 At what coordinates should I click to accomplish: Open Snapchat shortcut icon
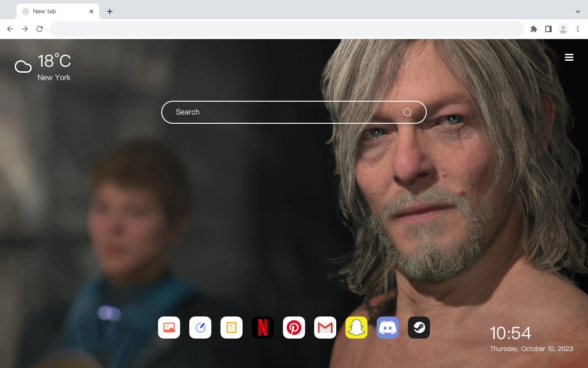point(356,328)
